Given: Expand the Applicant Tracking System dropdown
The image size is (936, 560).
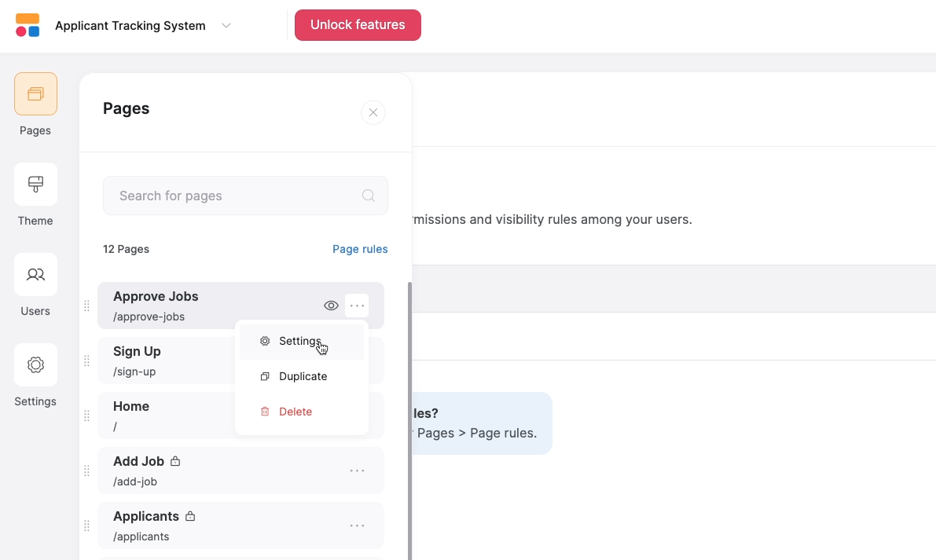Looking at the screenshot, I should [x=226, y=26].
